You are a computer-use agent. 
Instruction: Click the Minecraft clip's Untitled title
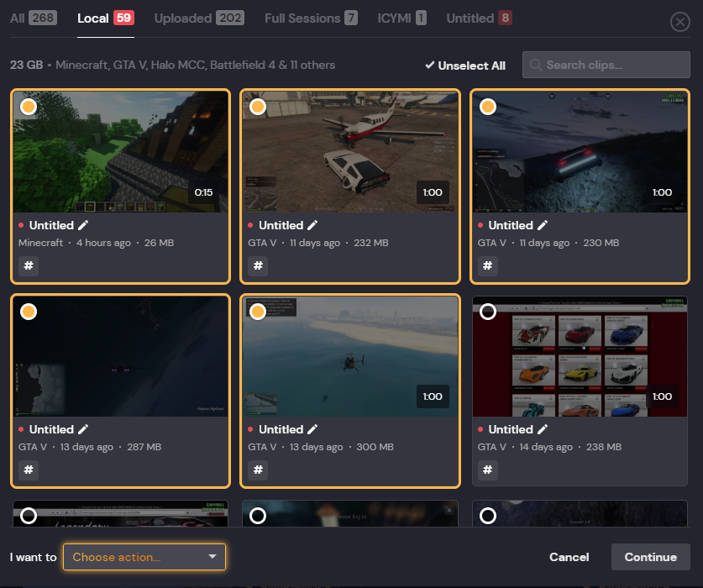point(51,225)
